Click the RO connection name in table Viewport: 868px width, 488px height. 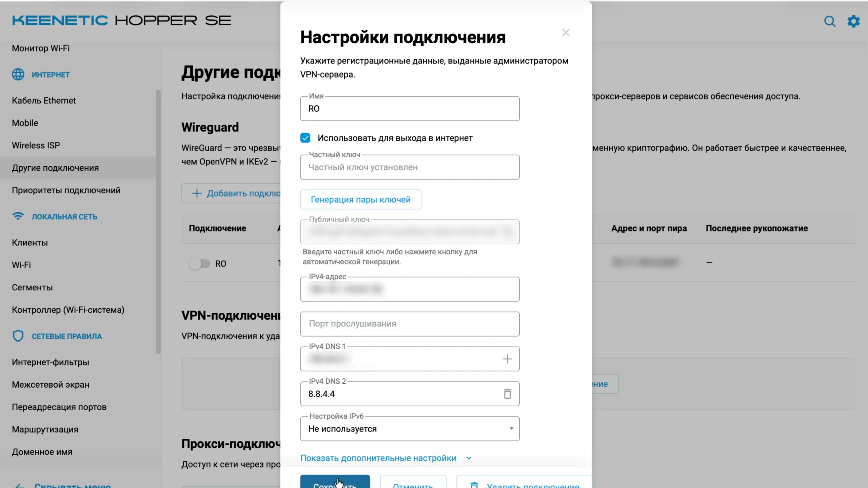pos(220,263)
